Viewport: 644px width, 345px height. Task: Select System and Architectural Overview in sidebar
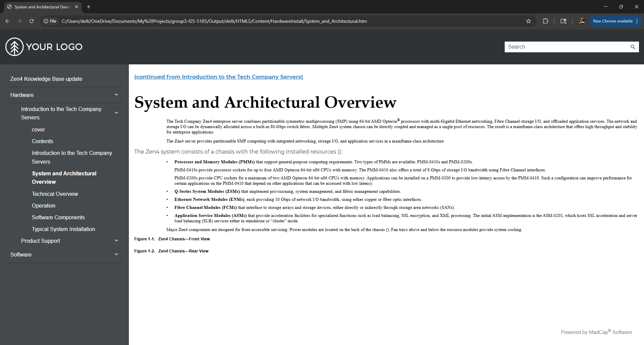pos(64,178)
